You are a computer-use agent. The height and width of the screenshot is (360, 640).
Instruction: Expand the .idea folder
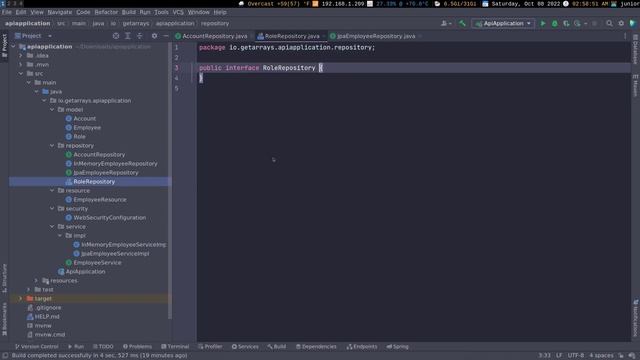point(21,56)
